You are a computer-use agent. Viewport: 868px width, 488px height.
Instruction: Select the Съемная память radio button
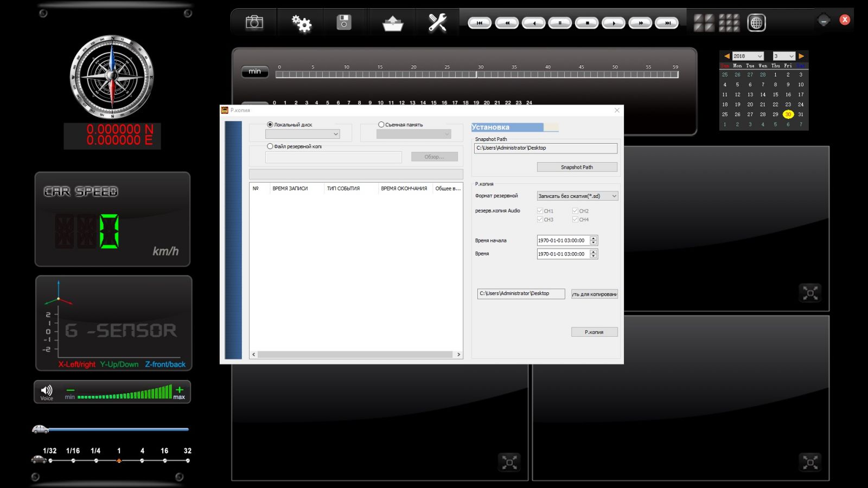[381, 125]
